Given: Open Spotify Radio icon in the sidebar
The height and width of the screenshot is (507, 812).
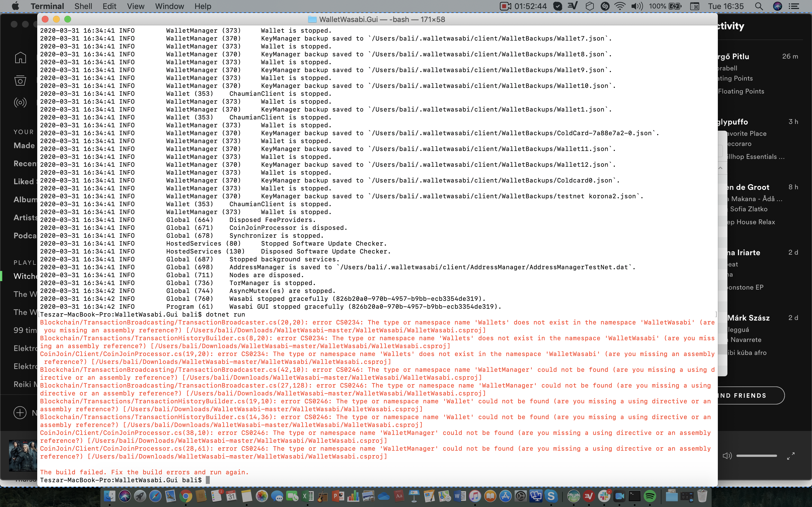Looking at the screenshot, I should (x=20, y=102).
